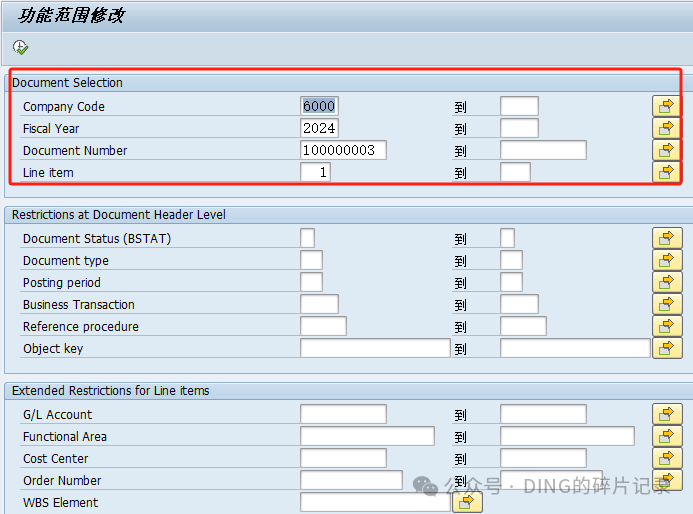This screenshot has height=514, width=693.
Task: Click the Reference procedure to field
Action: click(523, 326)
